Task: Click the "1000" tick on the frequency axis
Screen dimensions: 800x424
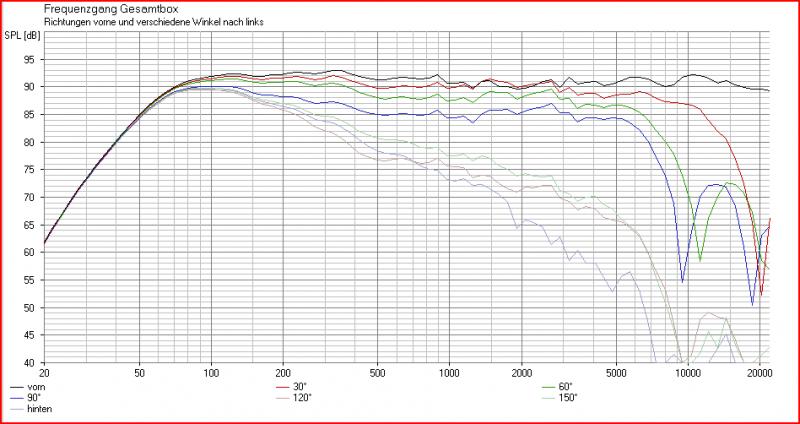Action: point(449,373)
